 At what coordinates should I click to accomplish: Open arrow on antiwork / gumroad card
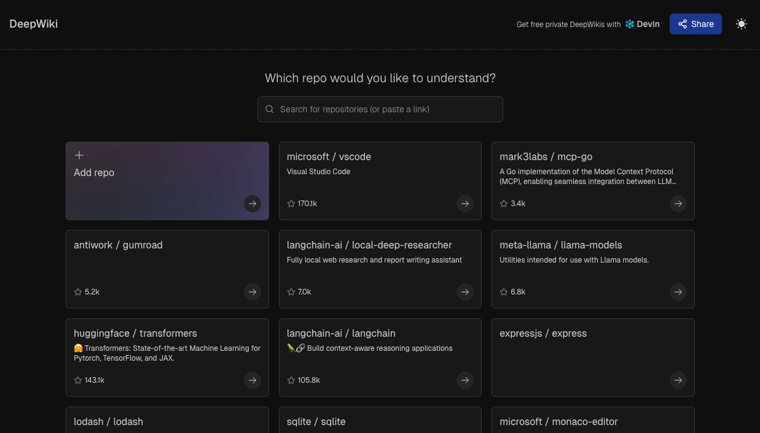(x=252, y=292)
